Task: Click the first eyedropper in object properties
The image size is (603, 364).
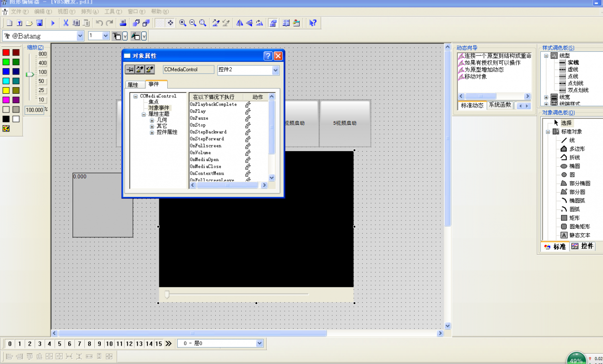Action: pyautogui.click(x=140, y=70)
